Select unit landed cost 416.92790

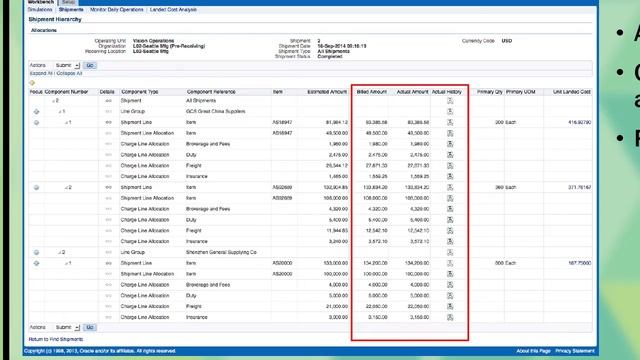point(579,122)
